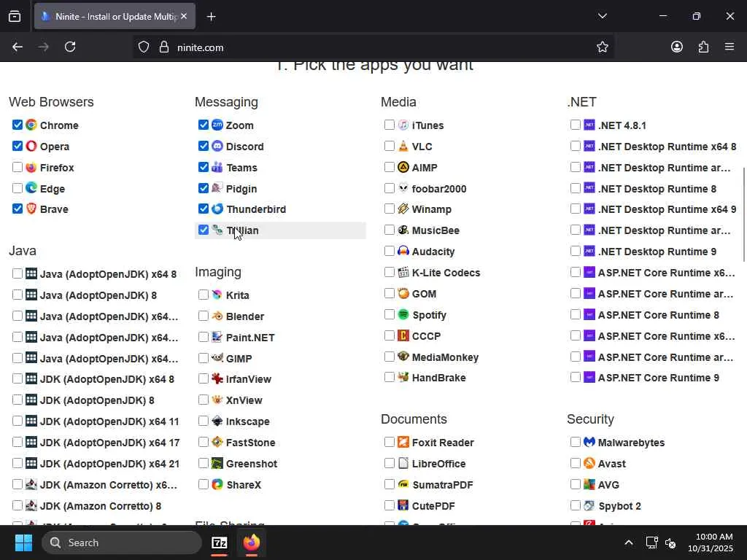Click the Brave lion icon
The image size is (747, 560).
(31, 209)
